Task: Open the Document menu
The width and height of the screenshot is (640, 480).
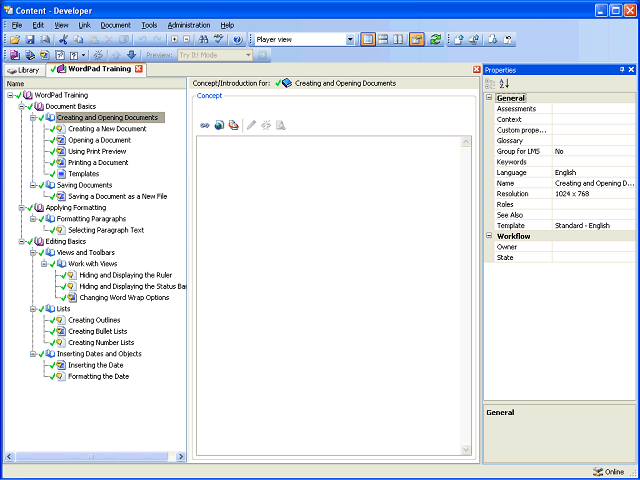Action: pos(116,25)
